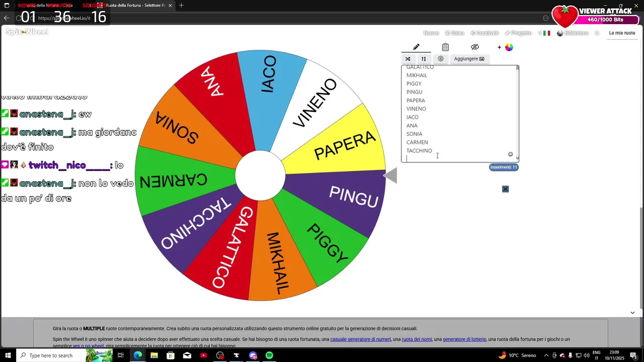Select the PINGU entry in the list
The height and width of the screenshot is (362, 644).
point(415,92)
